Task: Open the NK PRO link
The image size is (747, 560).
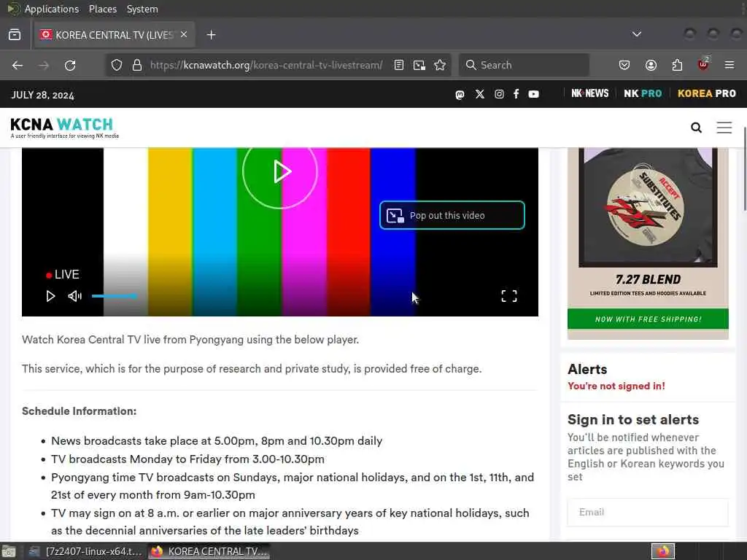Action: pyautogui.click(x=643, y=93)
